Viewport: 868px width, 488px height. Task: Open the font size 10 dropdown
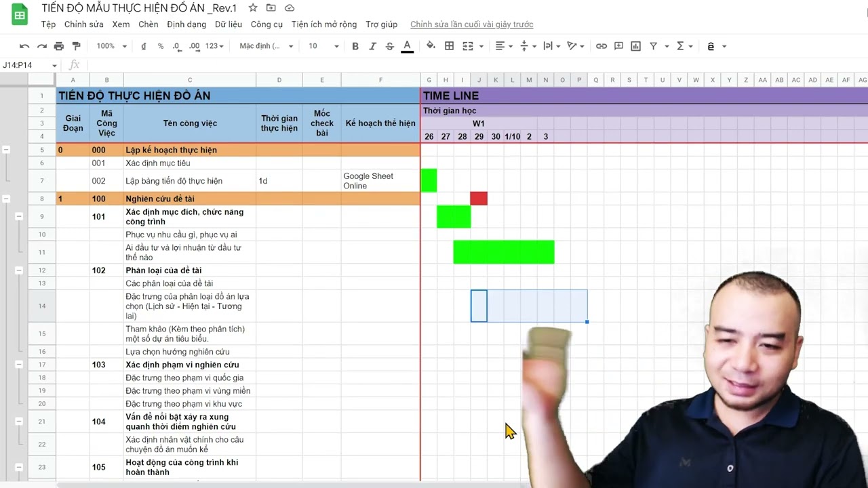coord(323,46)
